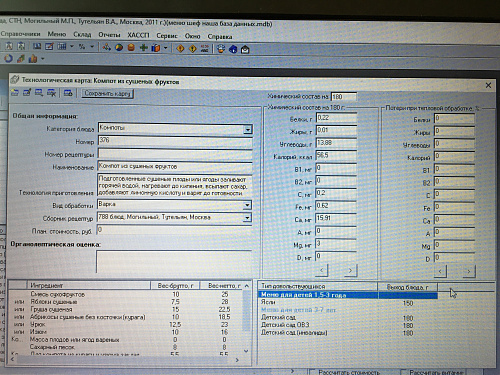Click the 'Сохранить карту' button
This screenshot has height=375, width=500.
pyautogui.click(x=107, y=94)
